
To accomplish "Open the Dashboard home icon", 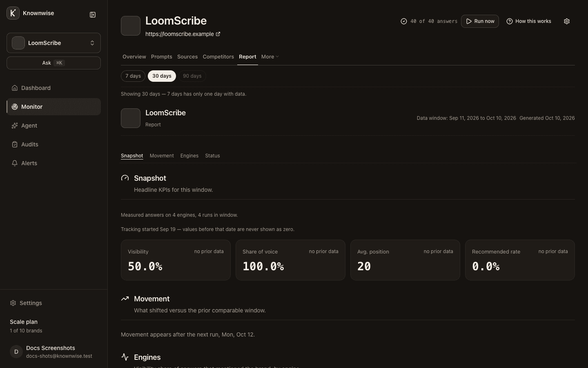I will coord(15,88).
